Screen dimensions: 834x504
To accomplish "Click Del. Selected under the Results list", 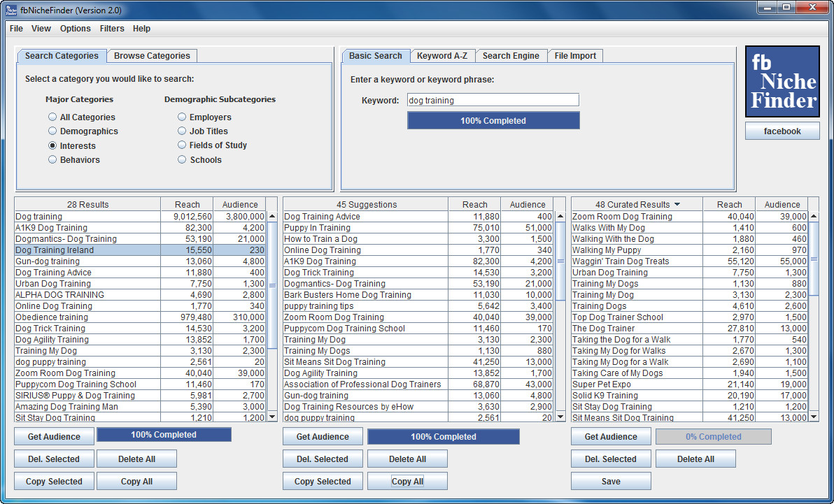I will tap(55, 459).
